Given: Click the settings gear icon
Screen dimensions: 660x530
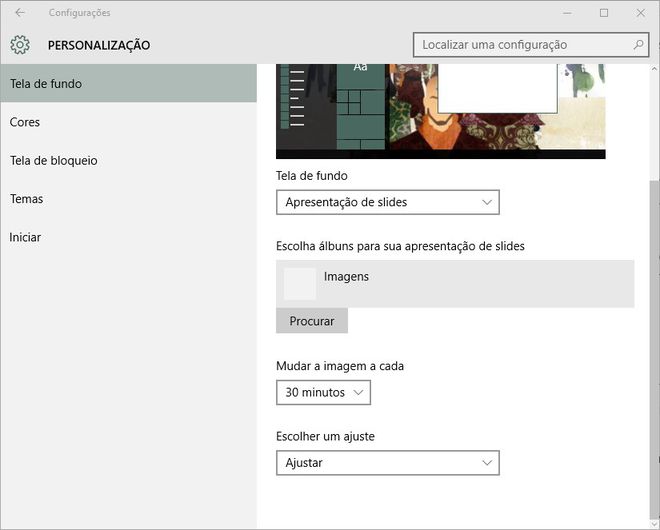Looking at the screenshot, I should click(20, 45).
